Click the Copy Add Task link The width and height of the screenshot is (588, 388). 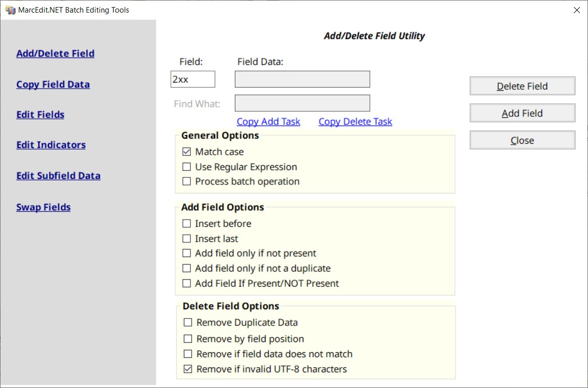[269, 121]
